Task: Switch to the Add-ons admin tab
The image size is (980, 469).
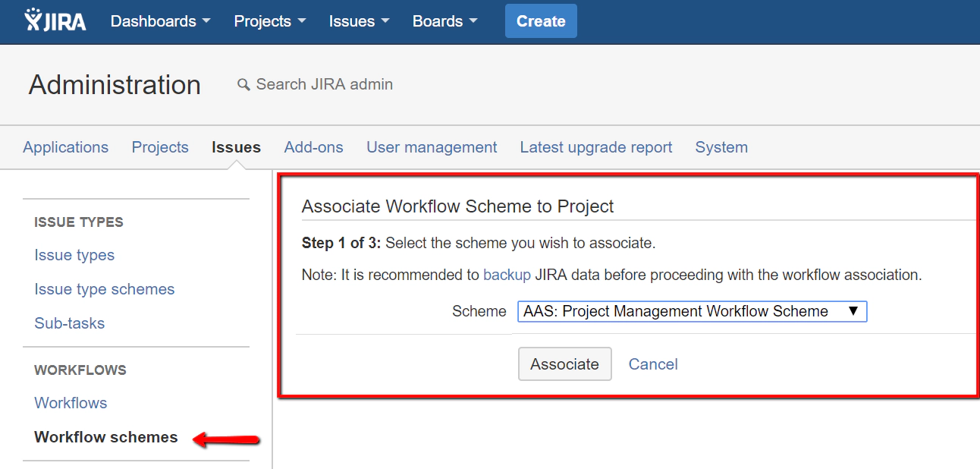Action: pyautogui.click(x=313, y=147)
